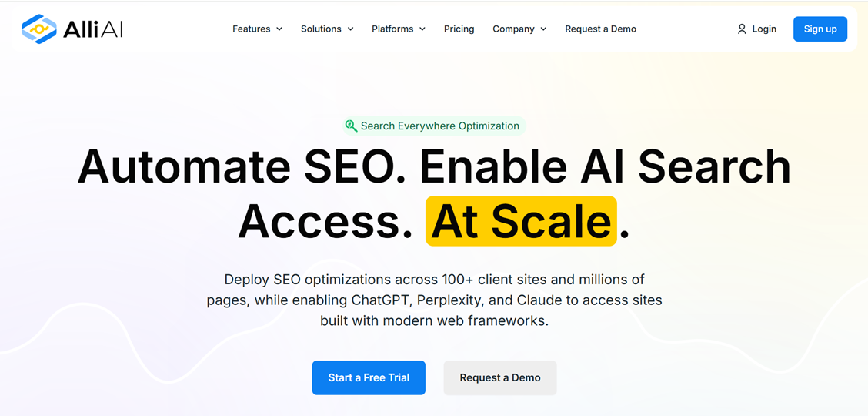Click the Search Everywhere Optimization badge text

pos(439,126)
